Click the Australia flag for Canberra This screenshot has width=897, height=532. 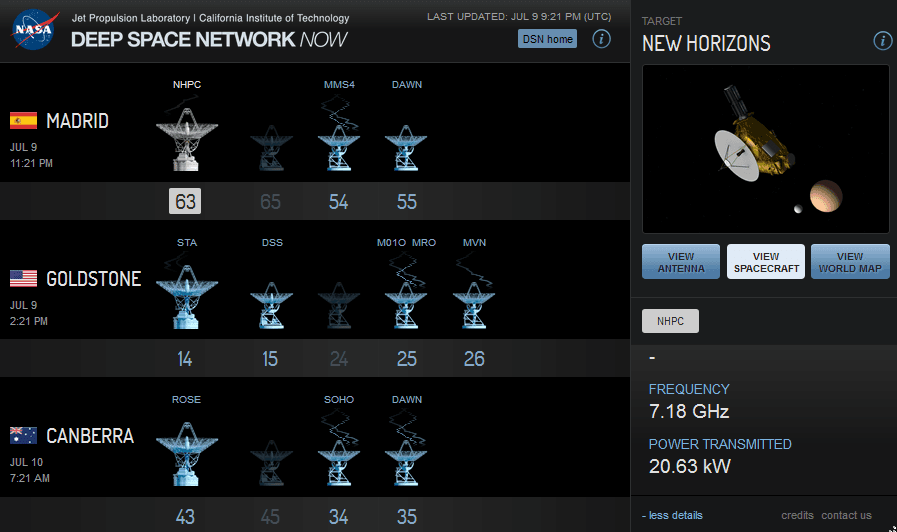(x=23, y=436)
